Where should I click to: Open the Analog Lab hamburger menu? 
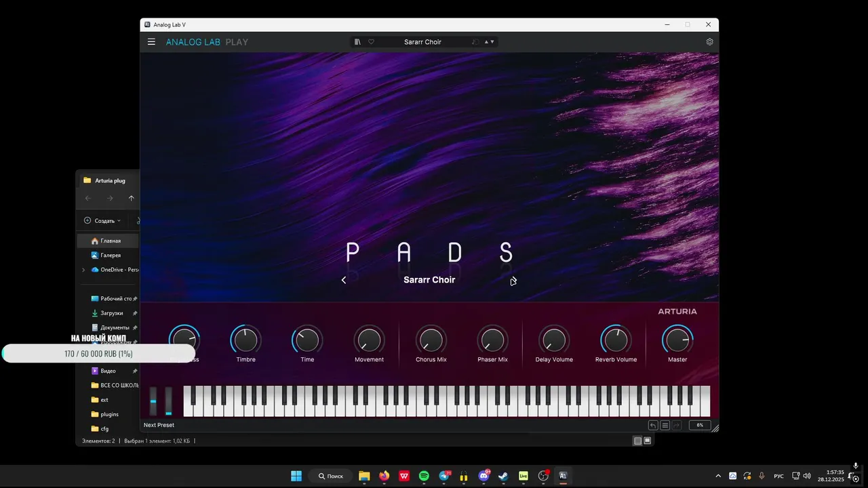point(151,42)
